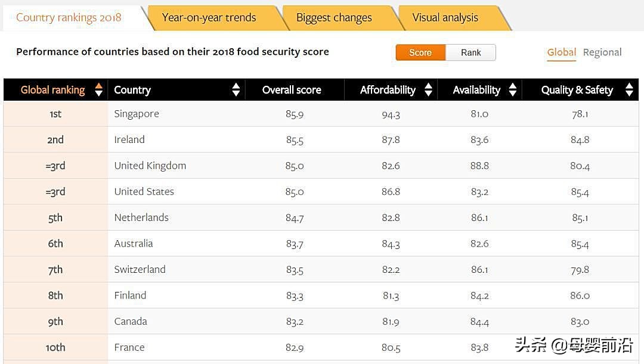Click the Singapore country name
This screenshot has width=644, height=364.
pos(137,114)
